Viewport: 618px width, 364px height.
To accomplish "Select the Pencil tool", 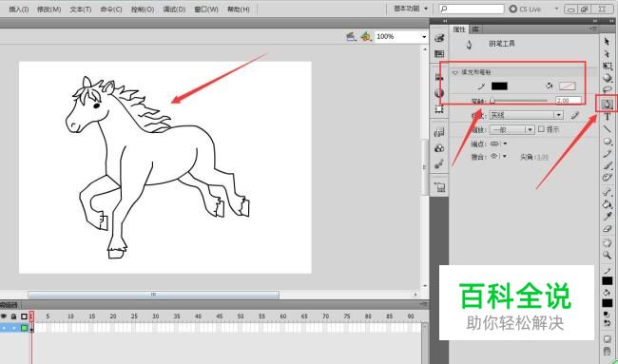I will 608,153.
